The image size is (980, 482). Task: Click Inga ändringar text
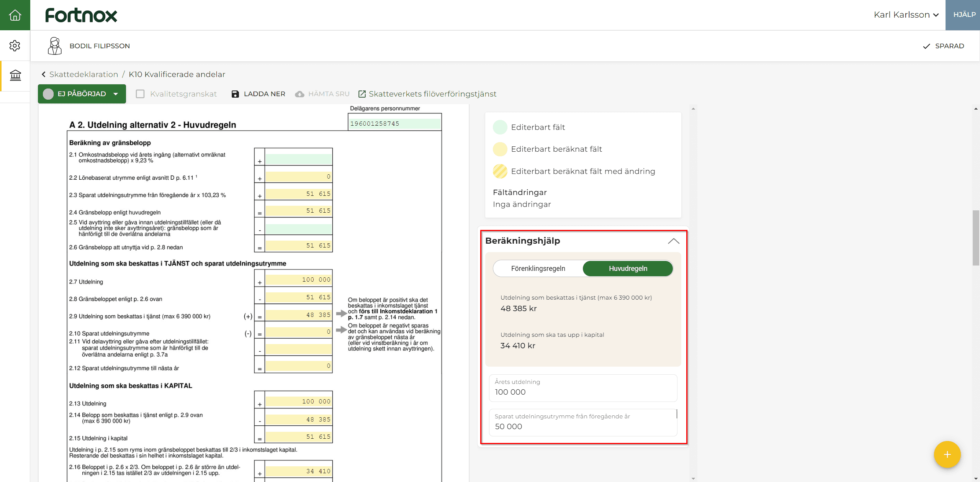pos(522,204)
